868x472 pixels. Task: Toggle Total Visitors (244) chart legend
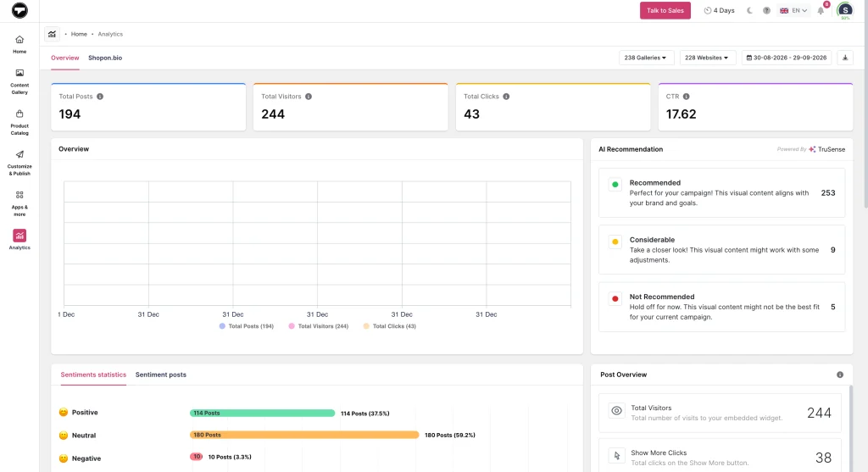click(319, 326)
